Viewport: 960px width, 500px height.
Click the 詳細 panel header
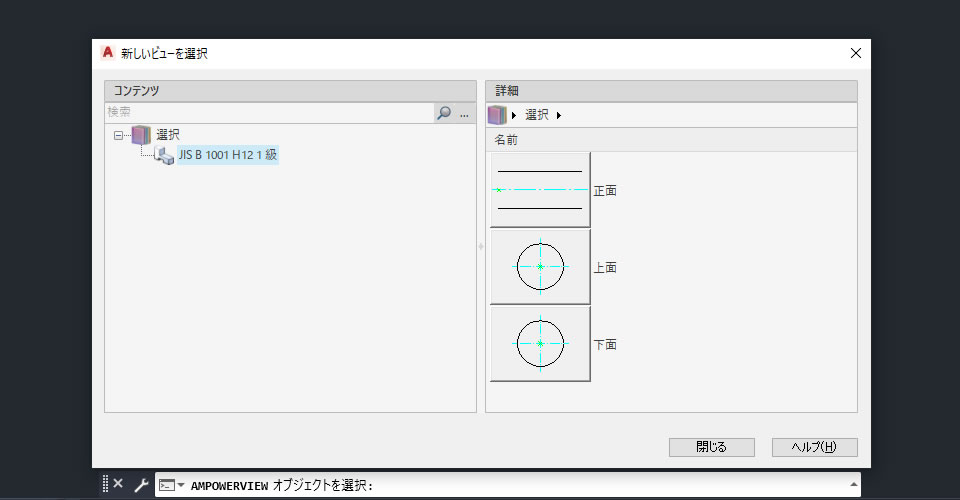click(672, 91)
